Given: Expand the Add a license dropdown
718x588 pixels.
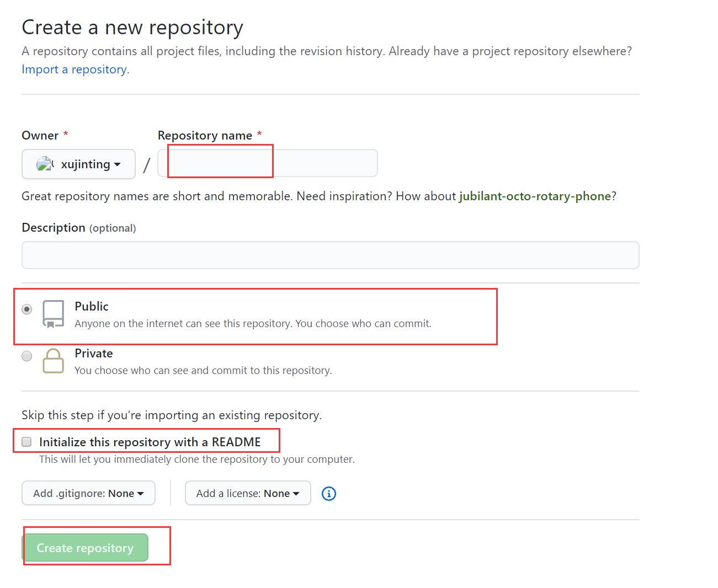Looking at the screenshot, I should click(248, 493).
